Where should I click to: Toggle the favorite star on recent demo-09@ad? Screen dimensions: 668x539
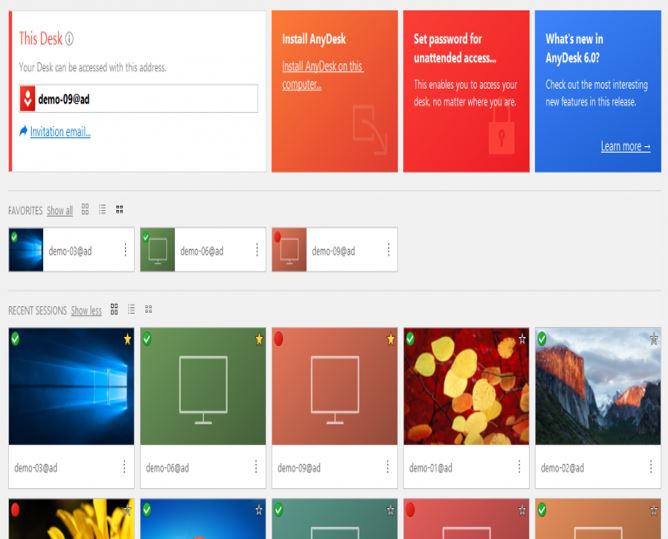click(x=391, y=339)
